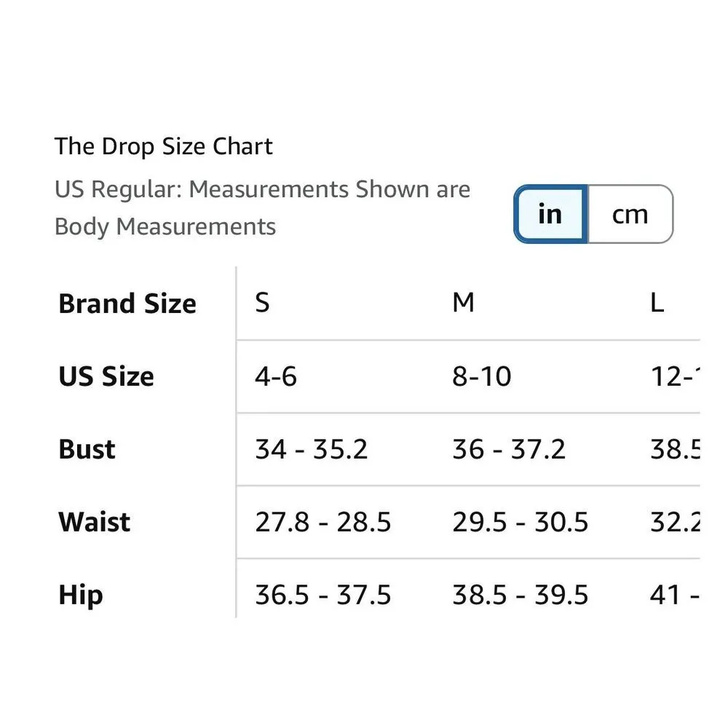Click the 'M' brand size column
Viewport: 728px width, 728px height.
coord(464,303)
